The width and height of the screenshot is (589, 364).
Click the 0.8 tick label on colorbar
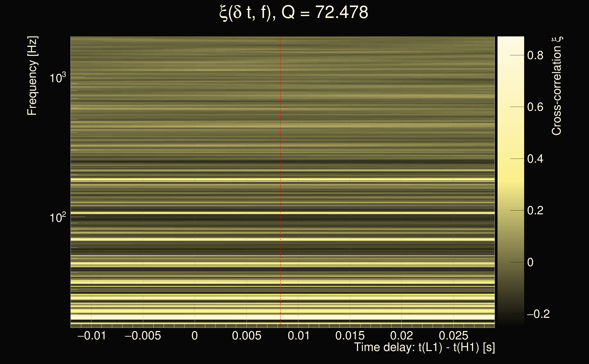click(535, 55)
